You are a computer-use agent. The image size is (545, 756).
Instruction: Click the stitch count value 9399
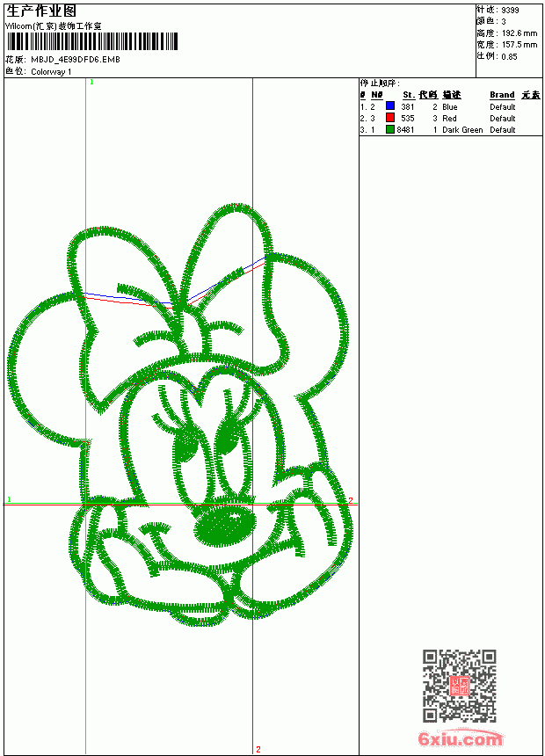pyautogui.click(x=510, y=11)
